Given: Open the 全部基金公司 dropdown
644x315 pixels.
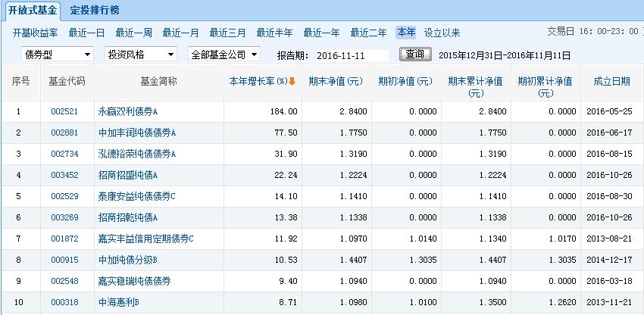Looking at the screenshot, I should click(x=224, y=55).
